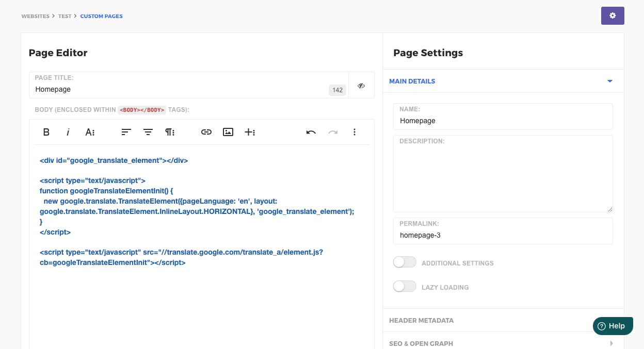Image resolution: width=644 pixels, height=349 pixels.
Task: Expand the Header Metadata section
Action: point(503,320)
